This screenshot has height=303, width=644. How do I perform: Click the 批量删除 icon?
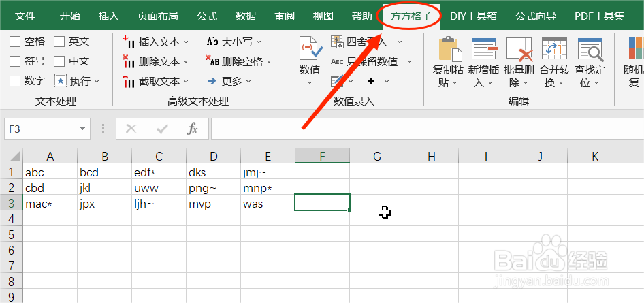pyautogui.click(x=519, y=49)
